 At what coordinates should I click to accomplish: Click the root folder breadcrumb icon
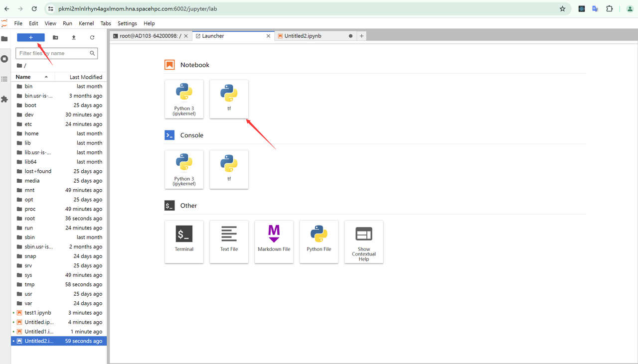tap(19, 66)
